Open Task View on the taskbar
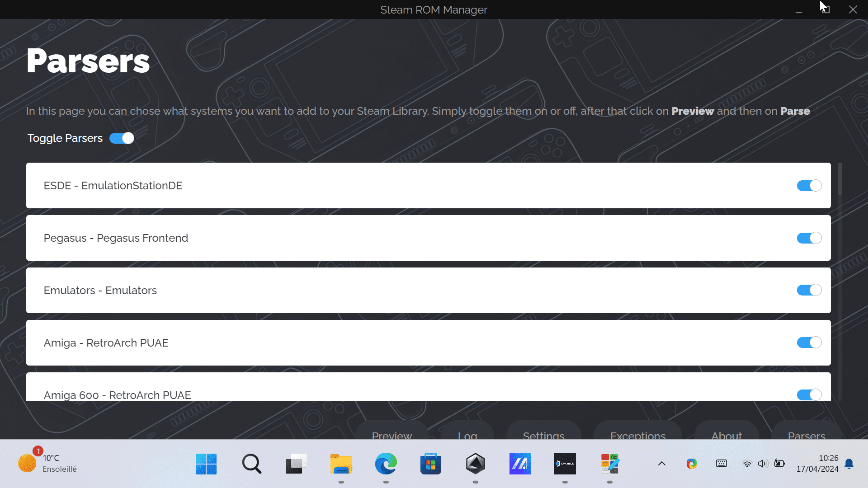 coord(296,464)
